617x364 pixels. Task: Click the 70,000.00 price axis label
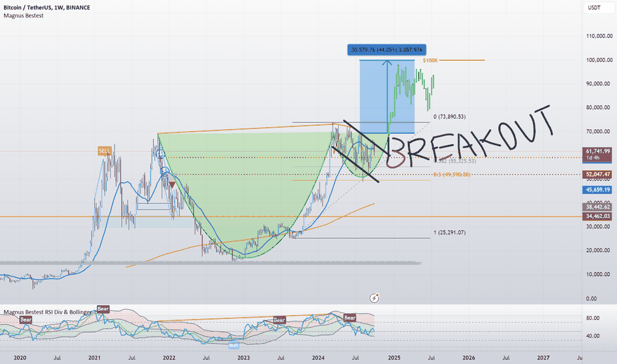click(x=599, y=131)
